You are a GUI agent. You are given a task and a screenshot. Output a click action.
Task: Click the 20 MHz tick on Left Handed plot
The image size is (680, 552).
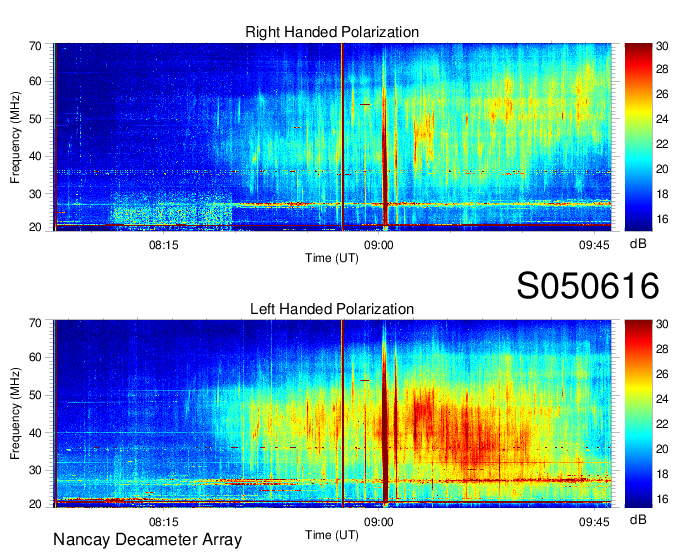35,504
